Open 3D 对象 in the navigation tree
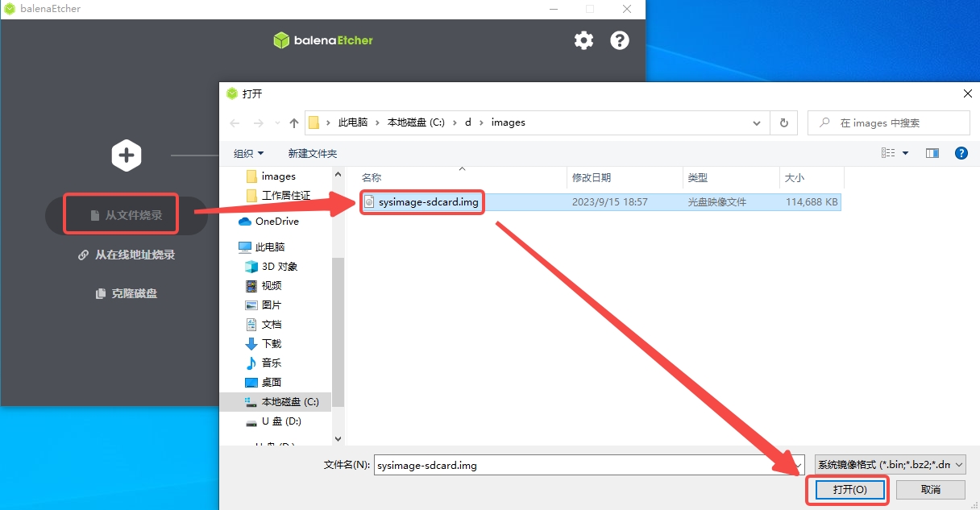 [x=272, y=267]
